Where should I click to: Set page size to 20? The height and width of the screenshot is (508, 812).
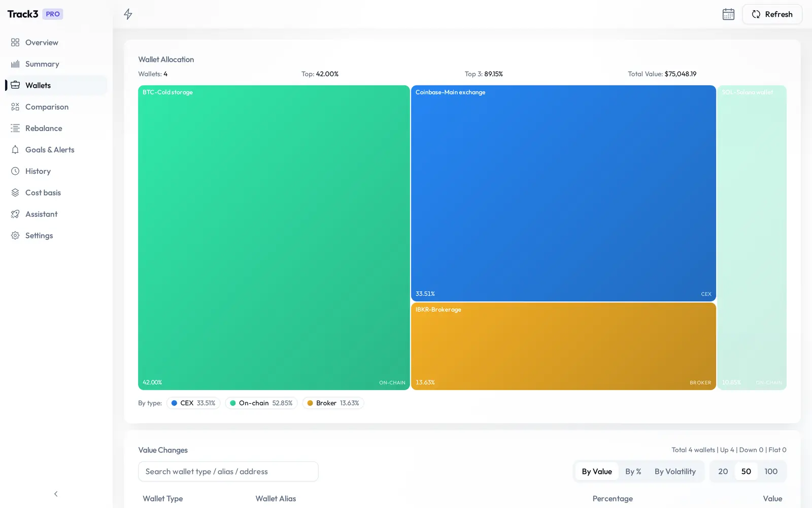pos(723,471)
